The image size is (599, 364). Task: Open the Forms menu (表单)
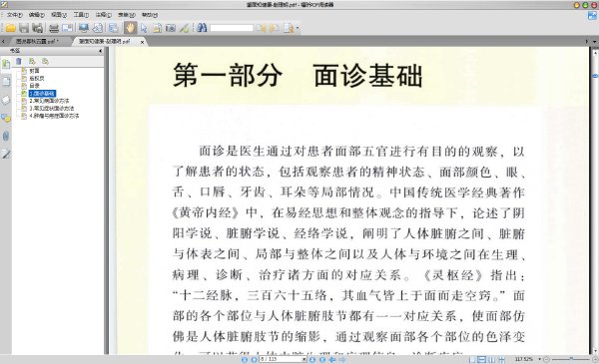[126, 15]
